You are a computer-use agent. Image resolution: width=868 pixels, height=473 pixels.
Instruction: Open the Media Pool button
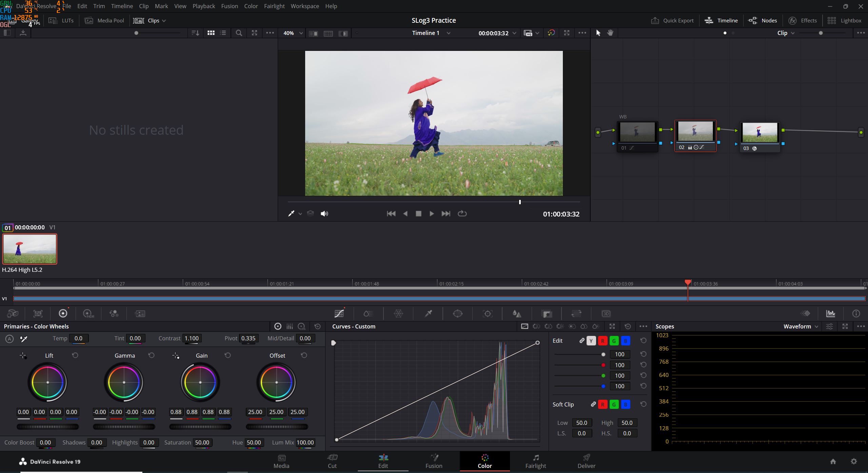[x=104, y=21]
